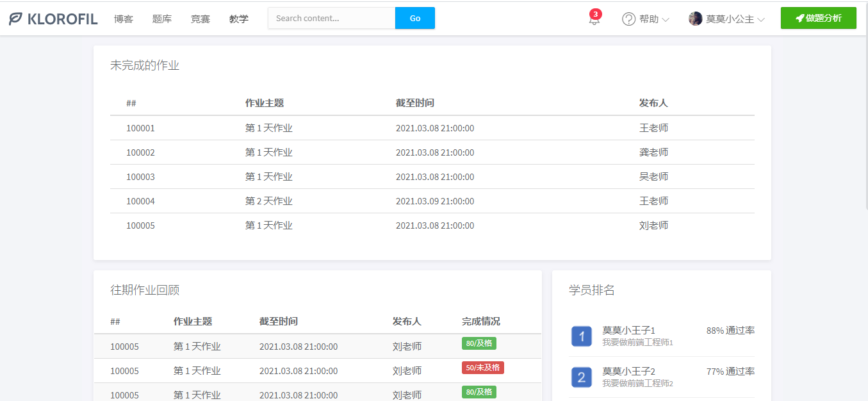This screenshot has height=401, width=868.
Task: Open the notification bell with badge 3
Action: [594, 18]
